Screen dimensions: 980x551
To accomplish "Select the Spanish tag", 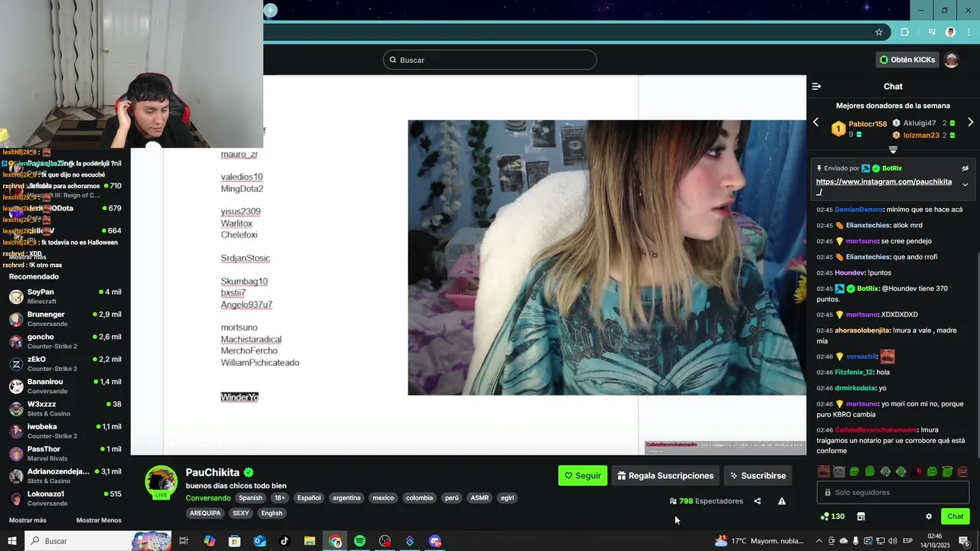I will [x=250, y=497].
